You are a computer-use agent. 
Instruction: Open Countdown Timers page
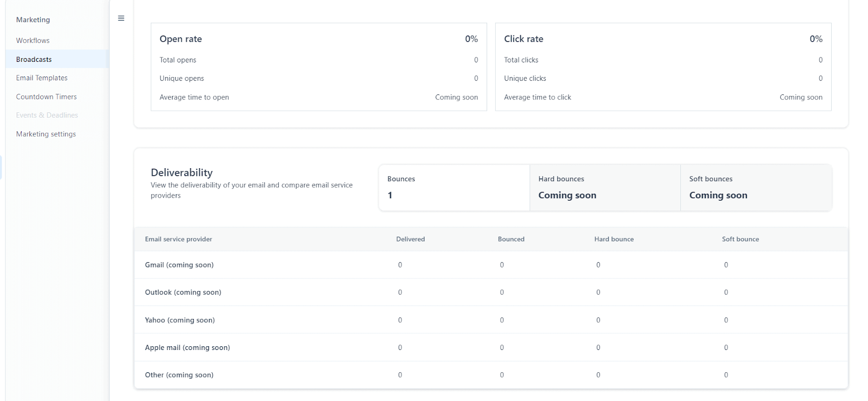click(x=46, y=97)
